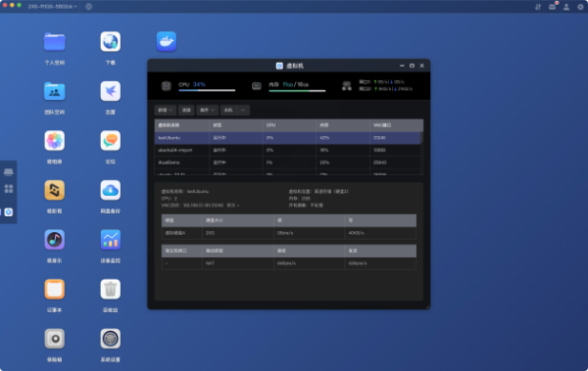Screen dimensions: 588x371
Task: Open the 保险箱 safe box icon
Action: 54,339
